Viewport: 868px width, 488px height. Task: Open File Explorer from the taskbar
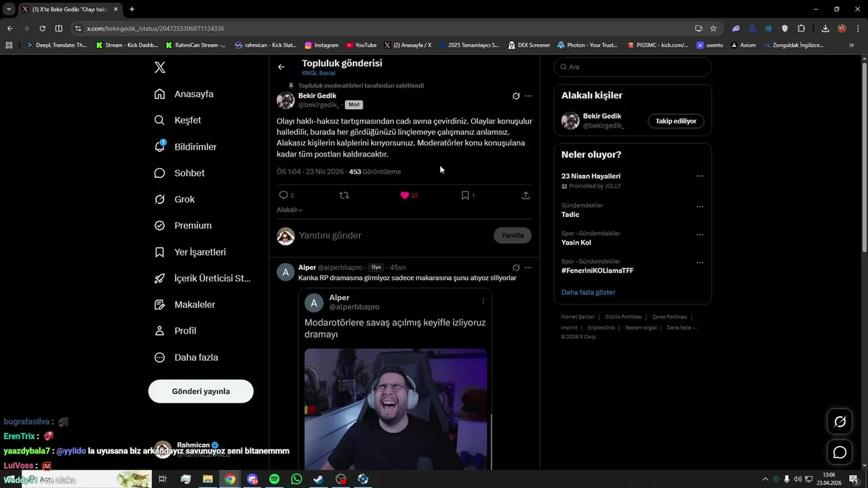click(208, 479)
